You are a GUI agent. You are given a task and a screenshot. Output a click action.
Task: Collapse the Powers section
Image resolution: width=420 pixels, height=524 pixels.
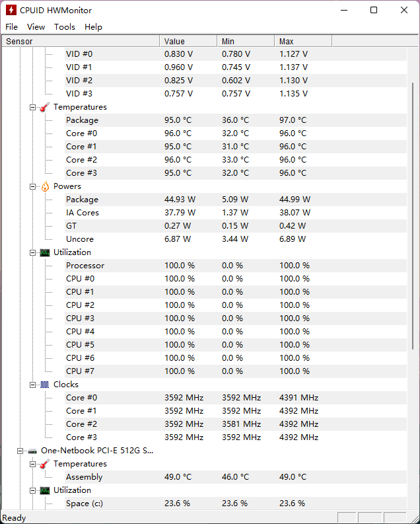pyautogui.click(x=33, y=186)
